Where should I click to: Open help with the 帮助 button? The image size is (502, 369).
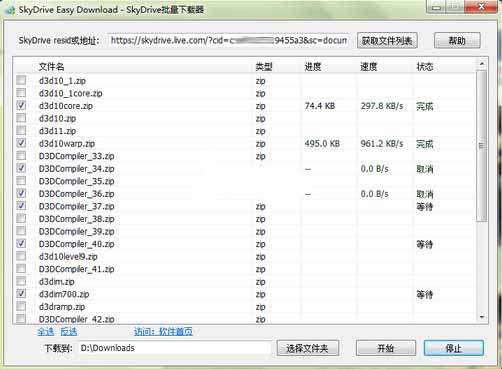pyautogui.click(x=457, y=41)
